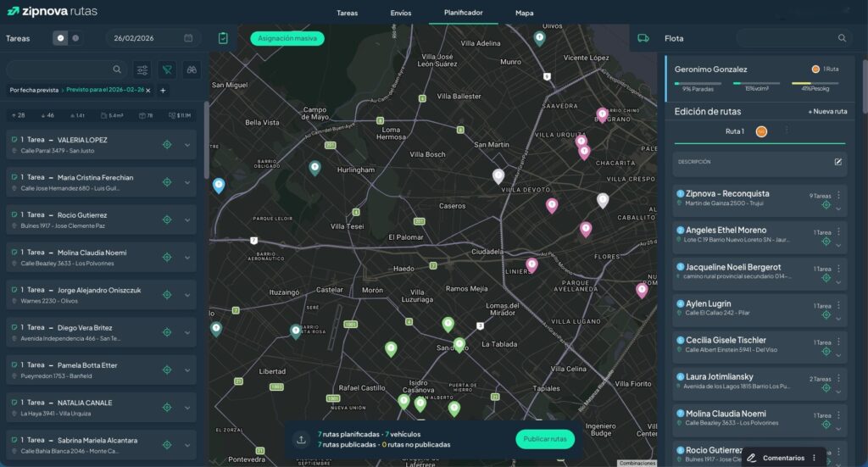Switch to the Mapa top tab

pos(524,13)
